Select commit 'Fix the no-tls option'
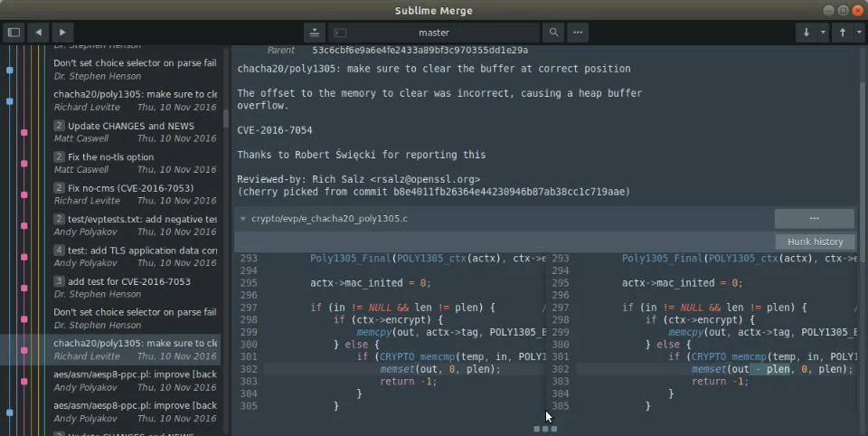Image resolution: width=868 pixels, height=436 pixels. point(136,163)
